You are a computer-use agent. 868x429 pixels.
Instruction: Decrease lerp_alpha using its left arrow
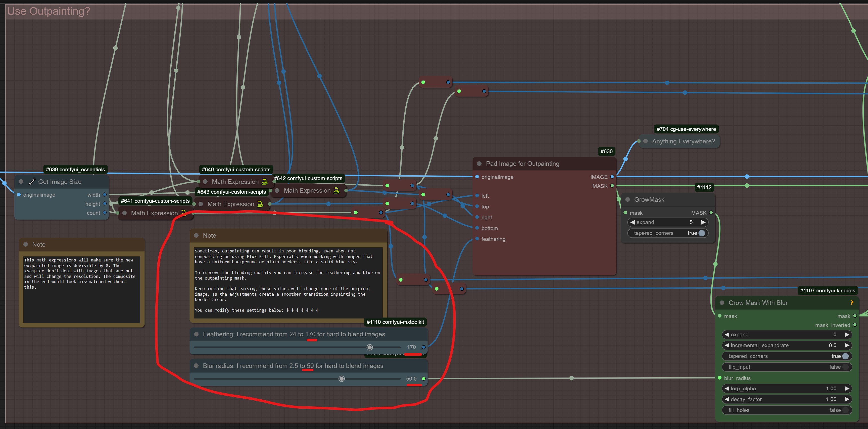point(727,389)
